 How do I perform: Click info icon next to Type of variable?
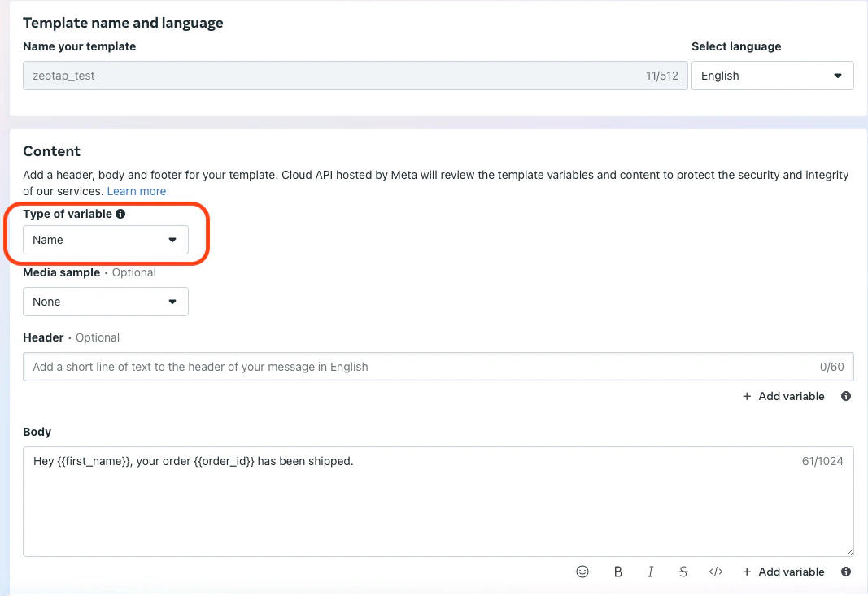[120, 214]
